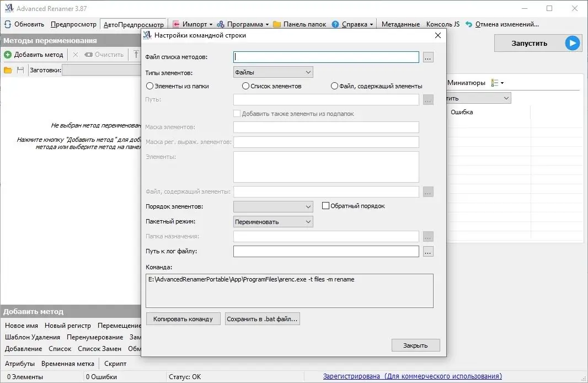Click the Обновить refresh icon

tap(7, 24)
